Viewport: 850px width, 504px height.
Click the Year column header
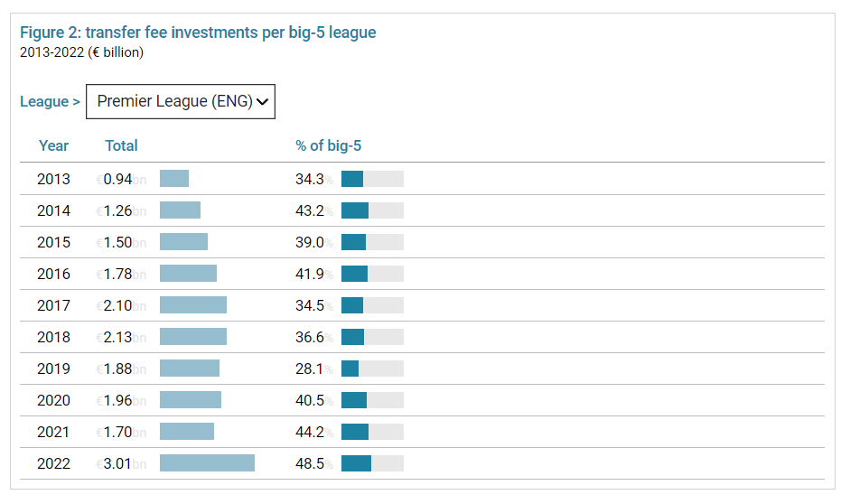[x=53, y=145]
